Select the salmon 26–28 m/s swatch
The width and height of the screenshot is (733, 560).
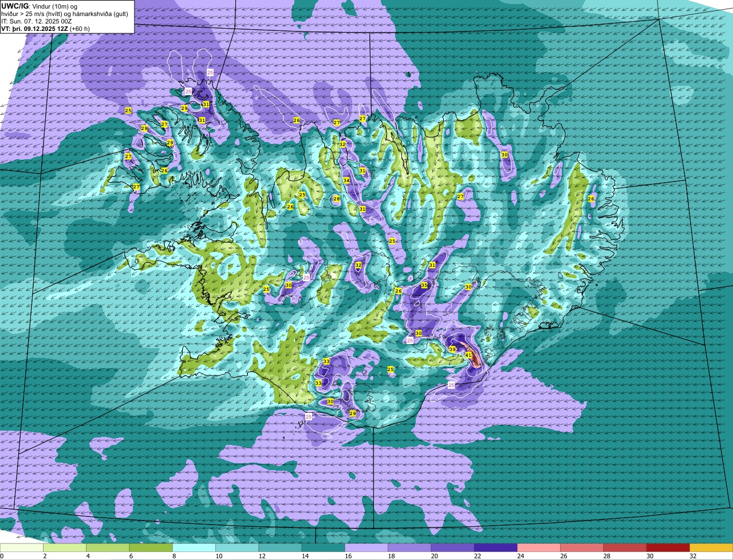582,547
